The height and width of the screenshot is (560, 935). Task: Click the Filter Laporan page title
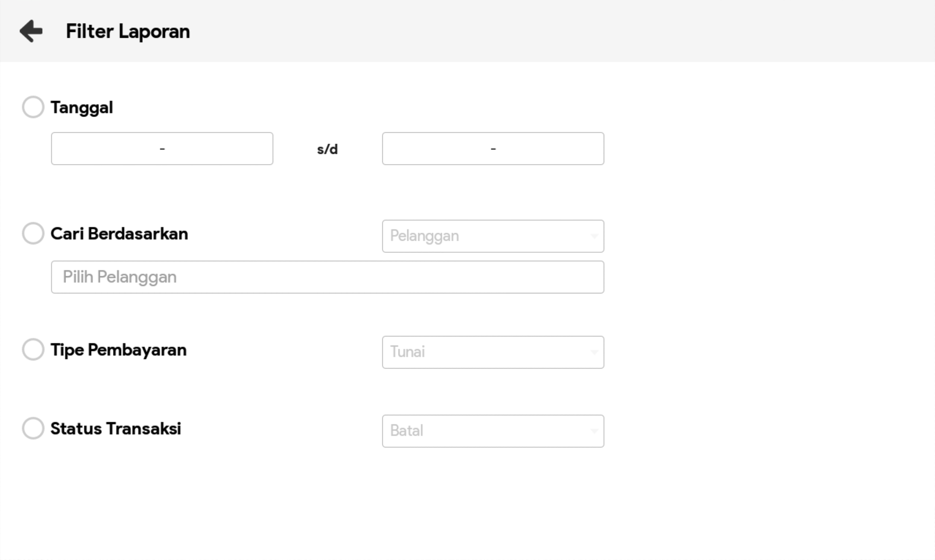click(x=128, y=31)
